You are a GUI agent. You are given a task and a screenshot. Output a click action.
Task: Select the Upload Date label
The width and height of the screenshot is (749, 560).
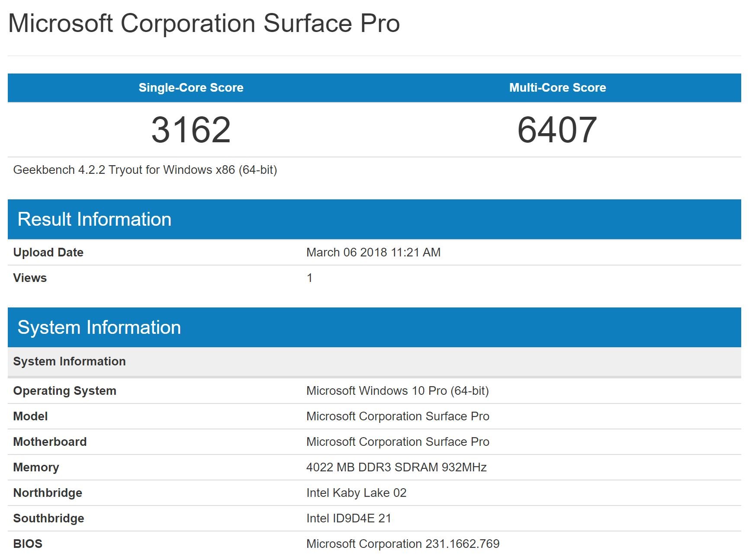[48, 253]
